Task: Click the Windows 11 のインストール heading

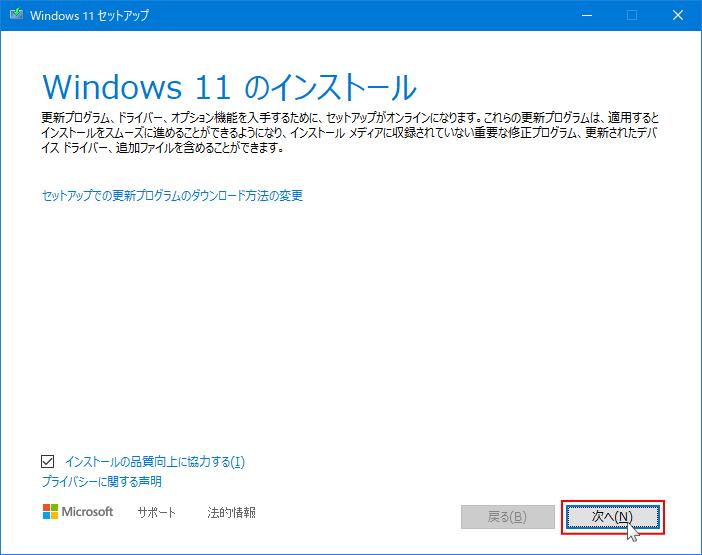Action: pos(229,87)
